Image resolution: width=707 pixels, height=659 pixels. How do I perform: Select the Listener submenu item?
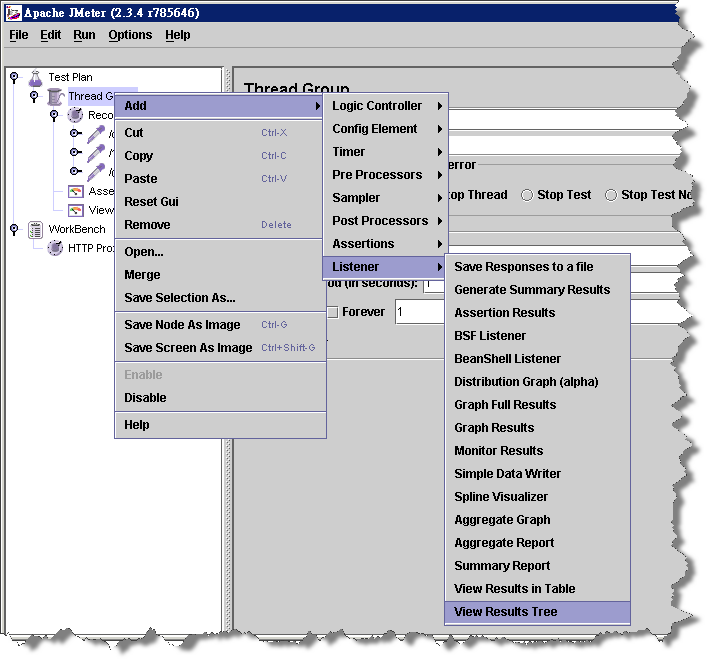coord(385,267)
